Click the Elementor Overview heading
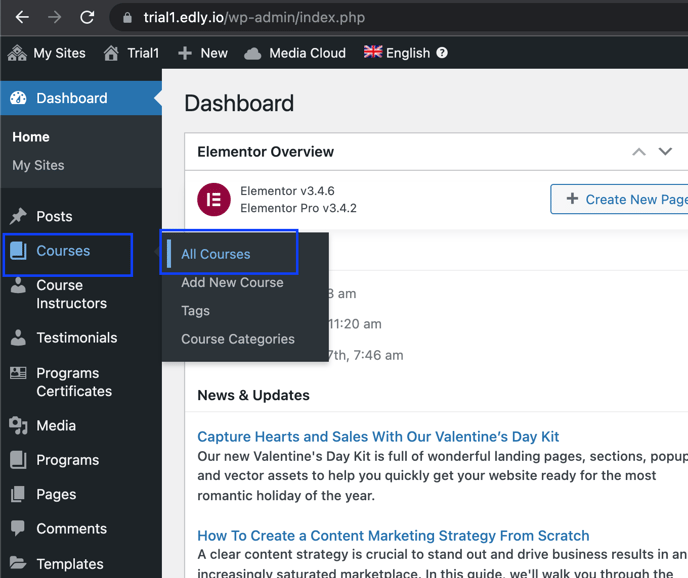This screenshot has width=688, height=578. coord(265,152)
